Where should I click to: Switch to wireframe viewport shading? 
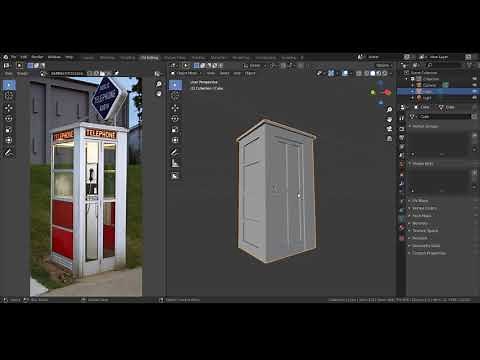coord(367,73)
